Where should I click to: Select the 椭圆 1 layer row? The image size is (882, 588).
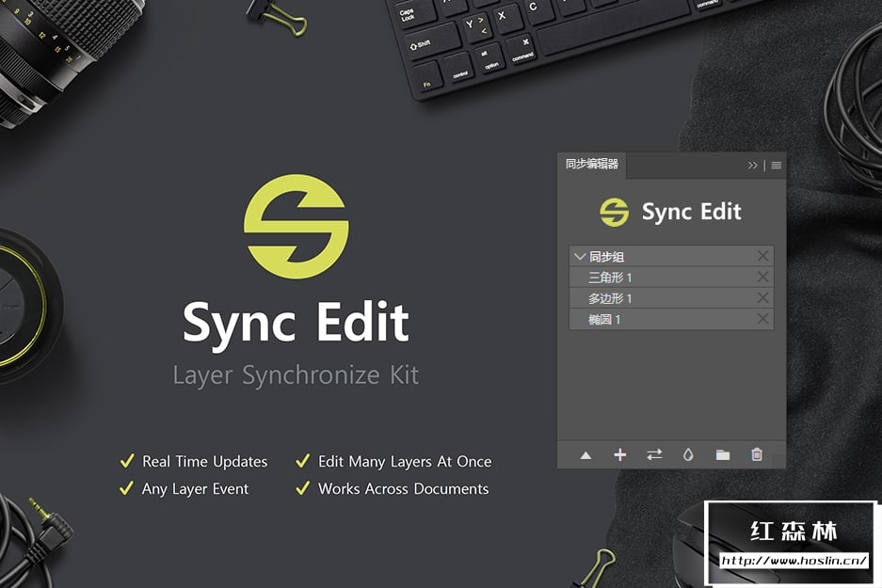[x=671, y=319]
